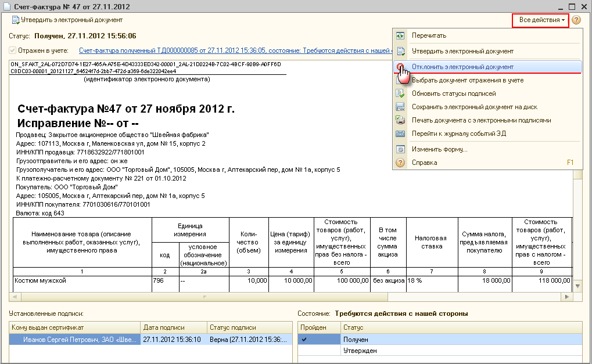The width and height of the screenshot is (592, 364).
Task: Click the update signature statuses icon
Action: click(400, 93)
